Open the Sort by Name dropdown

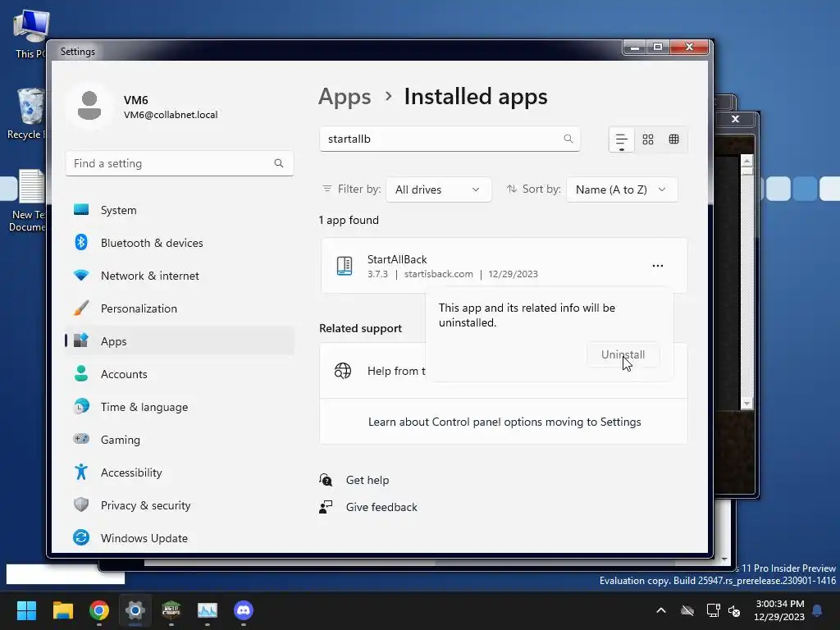pos(622,189)
